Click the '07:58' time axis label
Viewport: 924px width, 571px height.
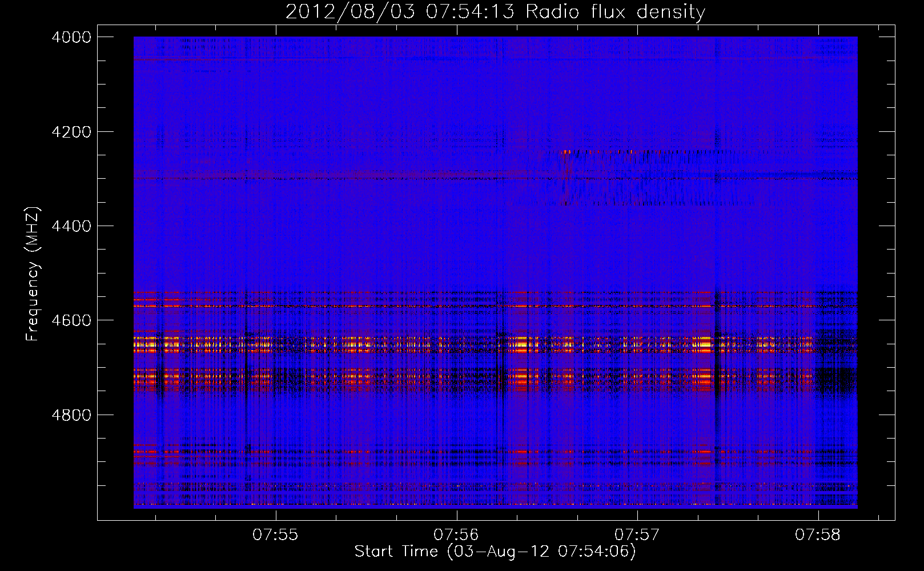(x=818, y=535)
